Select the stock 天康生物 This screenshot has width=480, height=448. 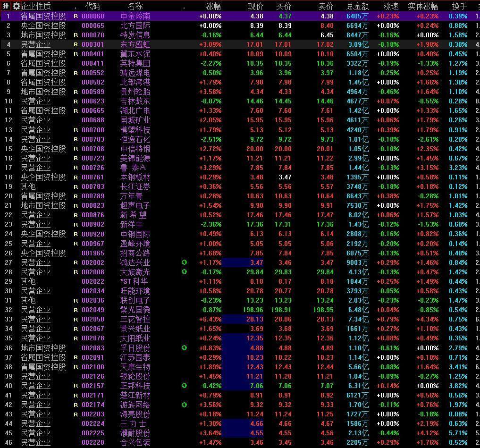pos(135,367)
